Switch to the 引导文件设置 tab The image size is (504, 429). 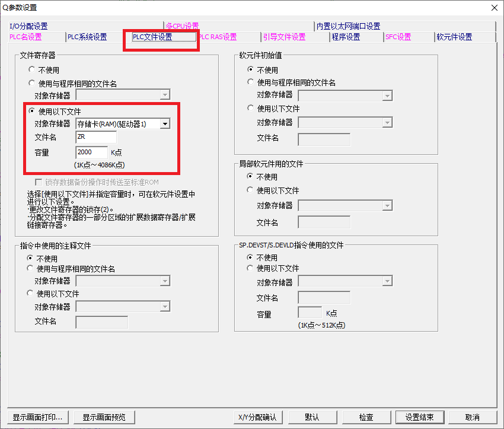[284, 37]
